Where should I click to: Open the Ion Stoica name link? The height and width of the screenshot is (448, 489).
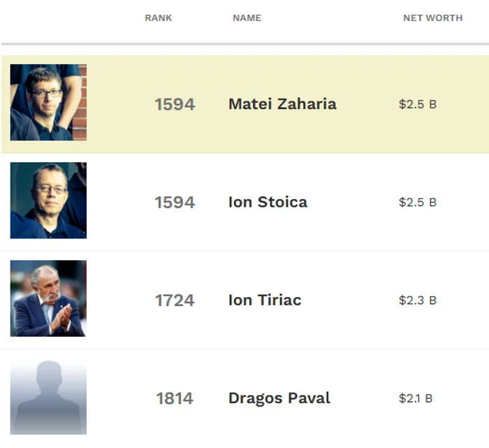point(268,202)
